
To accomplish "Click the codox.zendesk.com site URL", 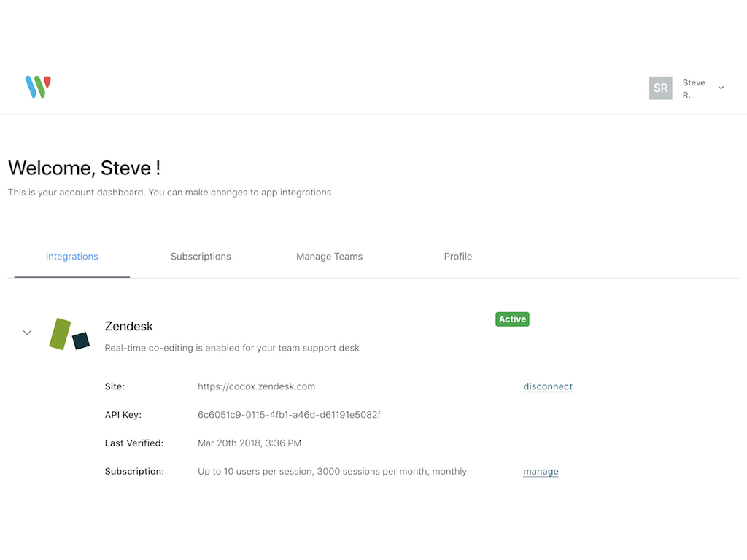I will pyautogui.click(x=256, y=386).
